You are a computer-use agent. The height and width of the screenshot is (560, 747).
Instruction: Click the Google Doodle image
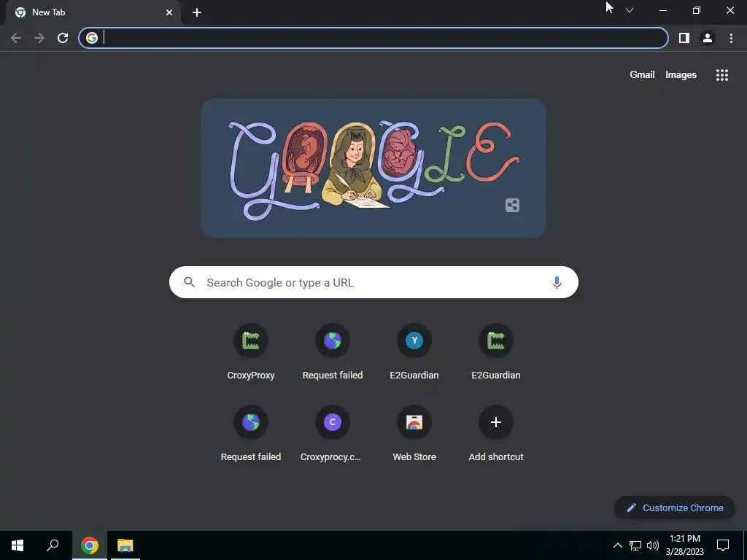click(x=373, y=168)
